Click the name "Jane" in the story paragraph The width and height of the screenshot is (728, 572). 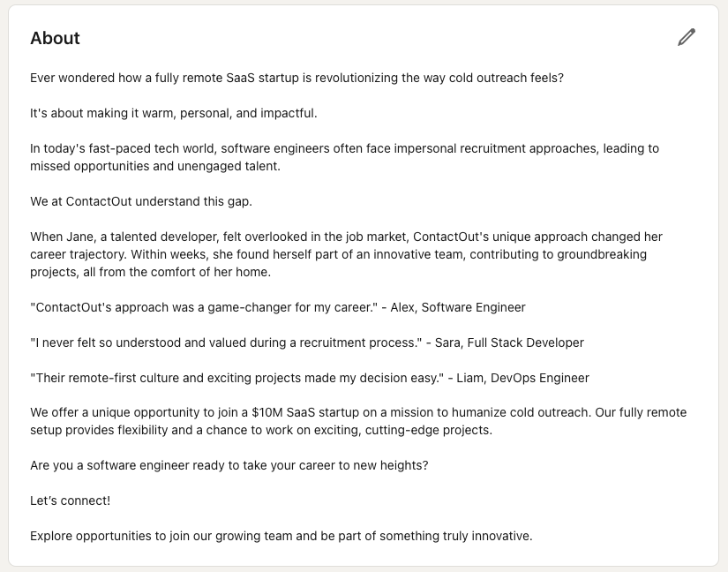(79, 237)
